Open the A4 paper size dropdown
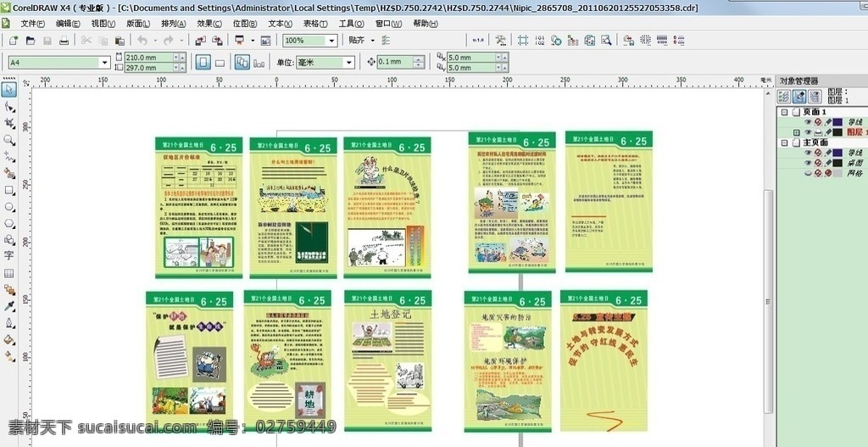 pos(104,63)
